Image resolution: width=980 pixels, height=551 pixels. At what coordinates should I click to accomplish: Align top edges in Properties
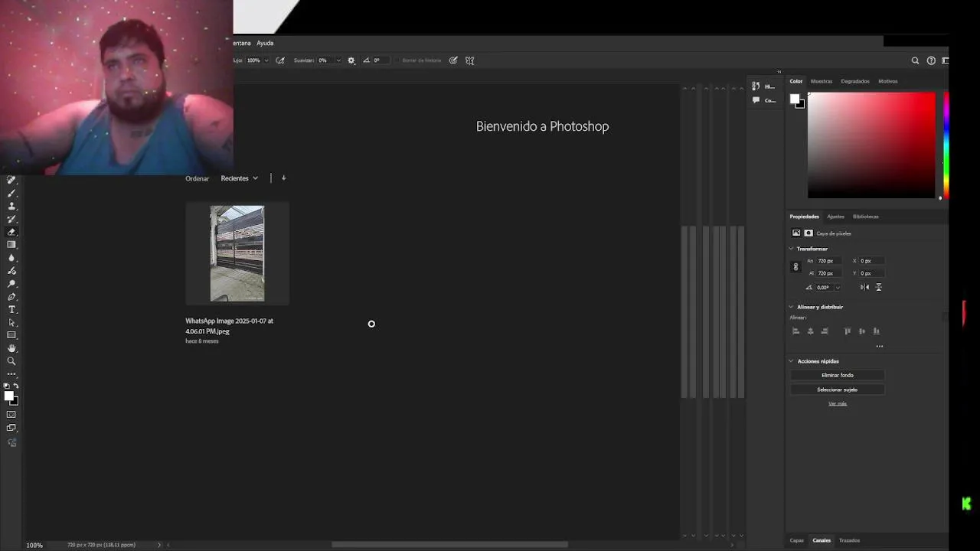pyautogui.click(x=847, y=331)
